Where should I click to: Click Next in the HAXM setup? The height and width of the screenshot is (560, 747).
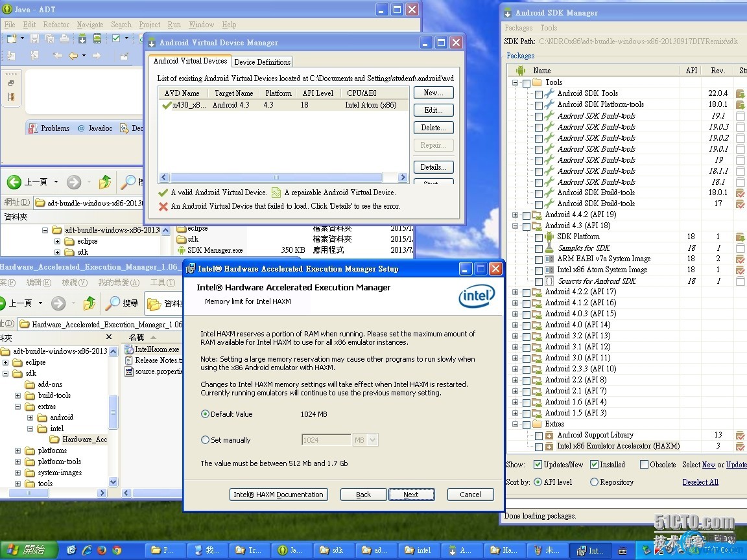[x=410, y=495]
